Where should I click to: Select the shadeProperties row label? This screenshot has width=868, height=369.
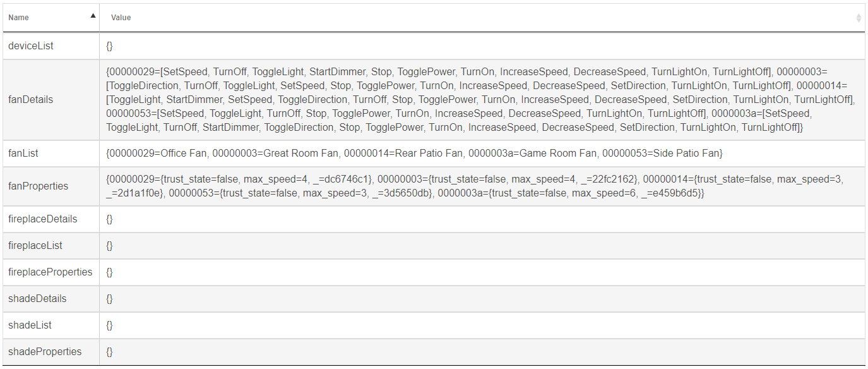(x=45, y=351)
